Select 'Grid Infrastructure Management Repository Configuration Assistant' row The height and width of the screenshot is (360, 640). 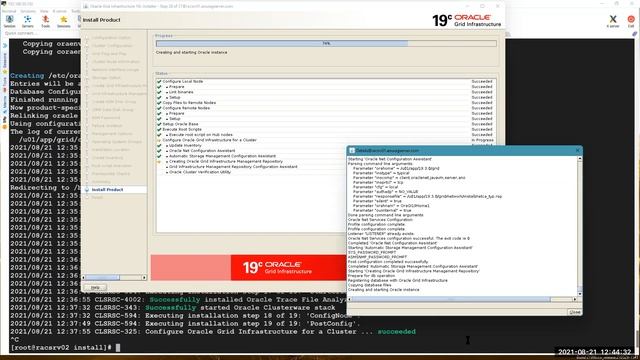coord(251,167)
